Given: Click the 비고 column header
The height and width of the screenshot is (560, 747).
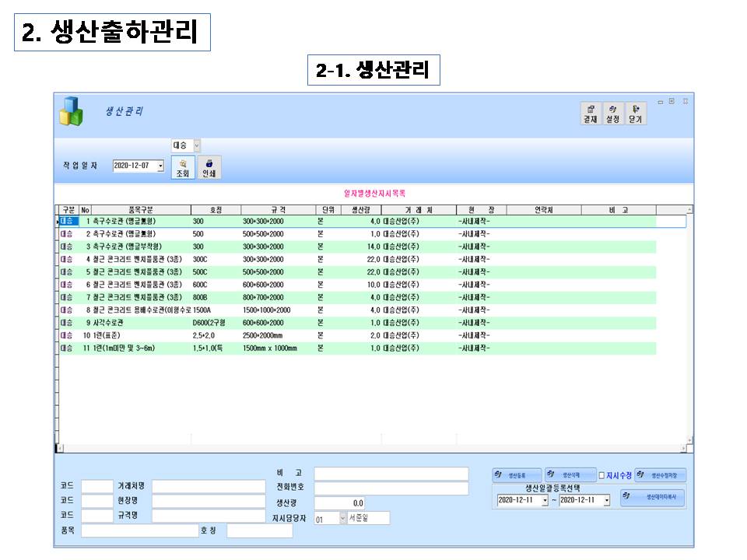Looking at the screenshot, I should coord(619,210).
